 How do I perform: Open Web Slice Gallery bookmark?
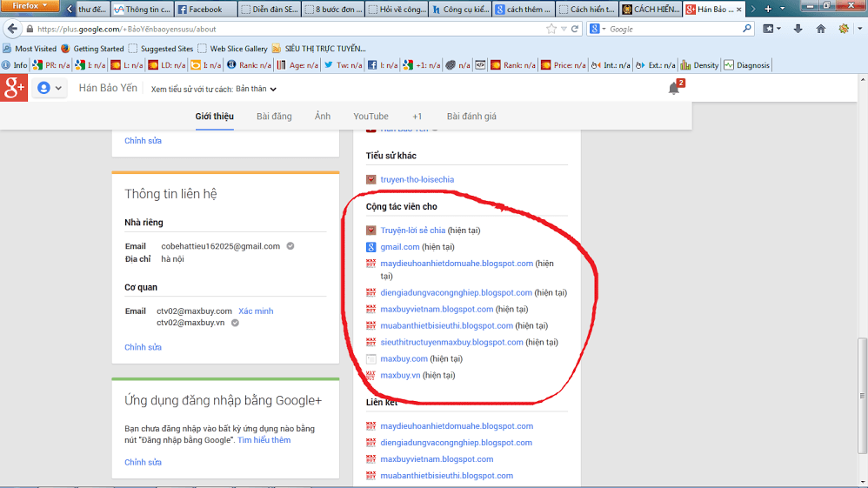coord(232,49)
